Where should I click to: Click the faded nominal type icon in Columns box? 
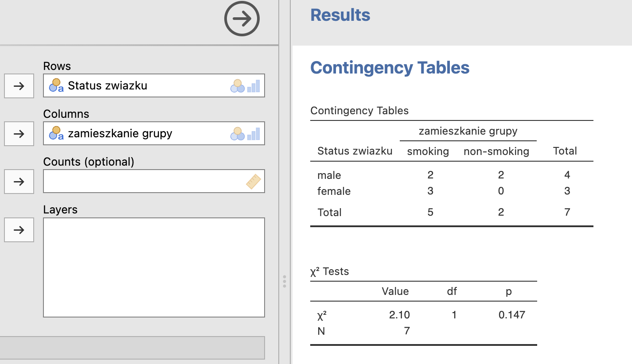[238, 134]
